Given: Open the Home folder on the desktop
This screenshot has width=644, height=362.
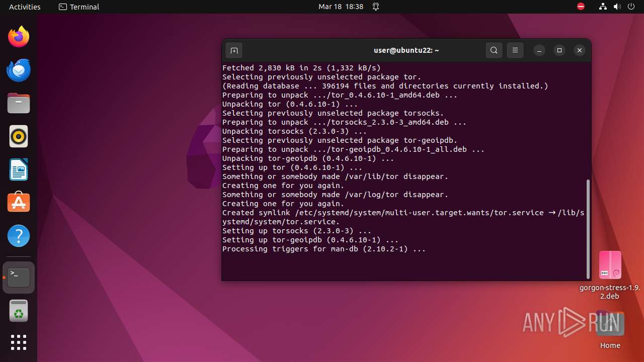Looking at the screenshot, I should [x=610, y=330].
